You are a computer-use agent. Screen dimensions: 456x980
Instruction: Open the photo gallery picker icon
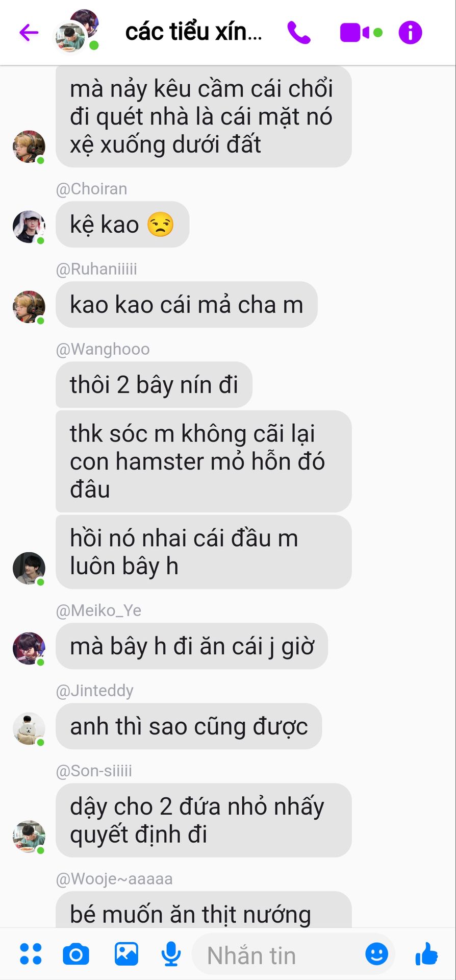[126, 953]
